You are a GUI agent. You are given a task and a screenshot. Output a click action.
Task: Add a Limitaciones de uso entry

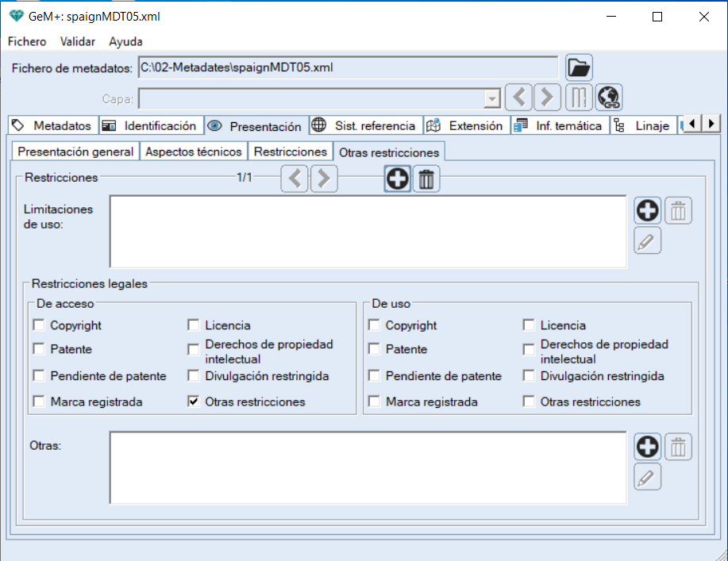648,210
